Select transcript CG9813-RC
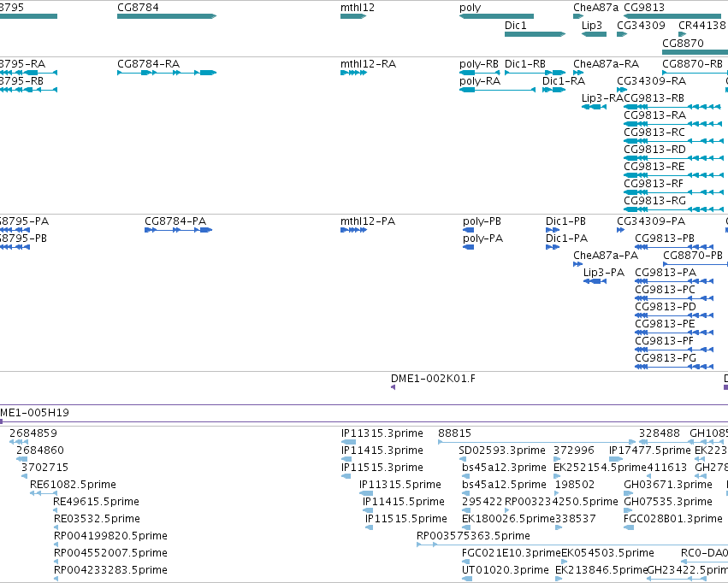This screenshot has height=583, width=728. coord(674,141)
